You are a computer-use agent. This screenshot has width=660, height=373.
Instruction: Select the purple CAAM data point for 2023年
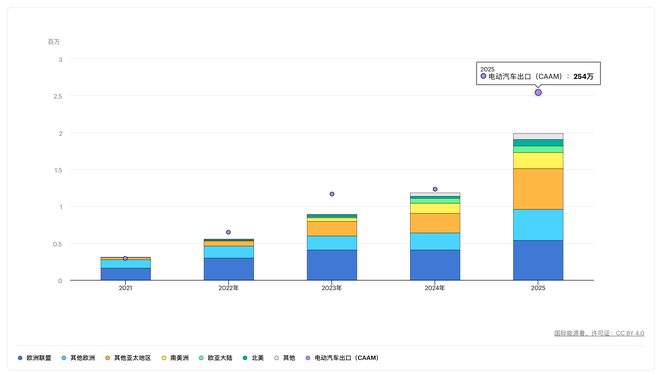pos(332,194)
